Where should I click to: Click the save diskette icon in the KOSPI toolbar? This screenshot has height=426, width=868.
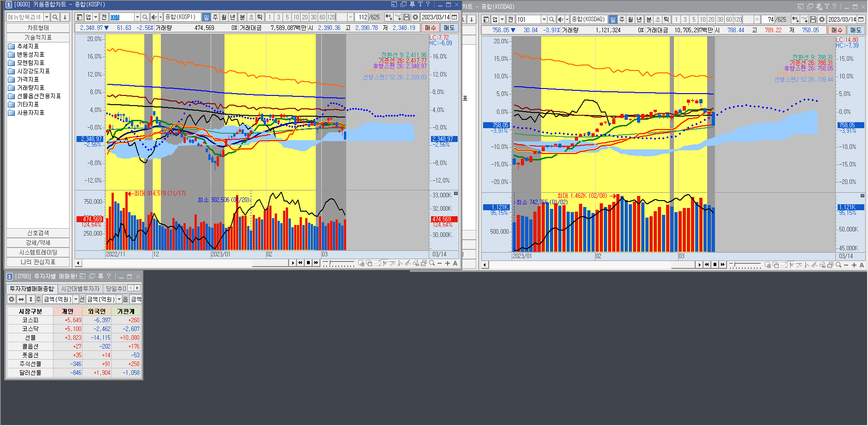click(x=406, y=17)
